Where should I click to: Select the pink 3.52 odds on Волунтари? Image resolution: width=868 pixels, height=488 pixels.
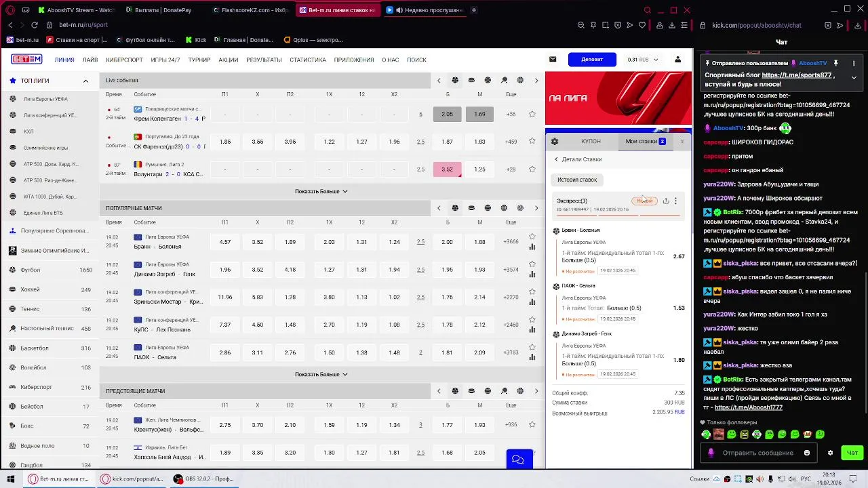click(447, 169)
